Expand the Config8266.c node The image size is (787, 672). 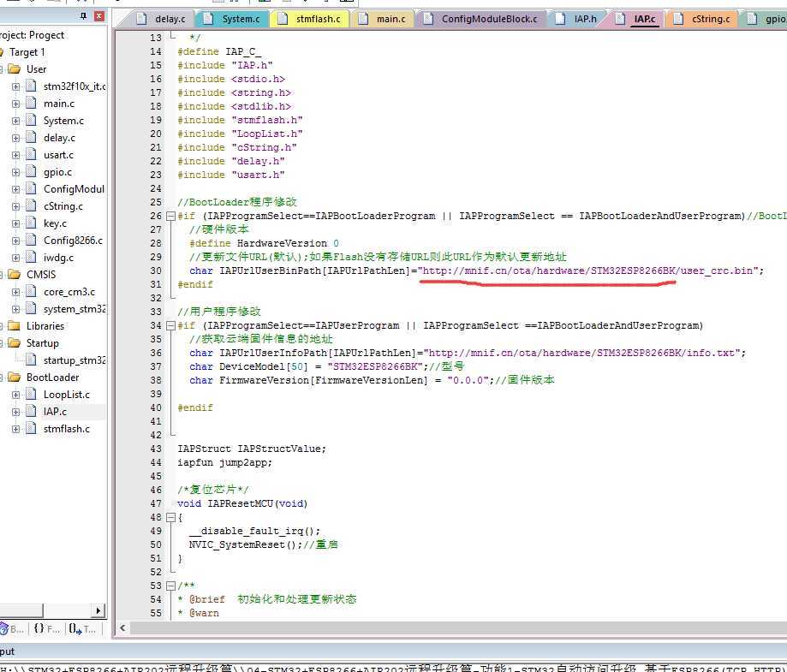[16, 241]
